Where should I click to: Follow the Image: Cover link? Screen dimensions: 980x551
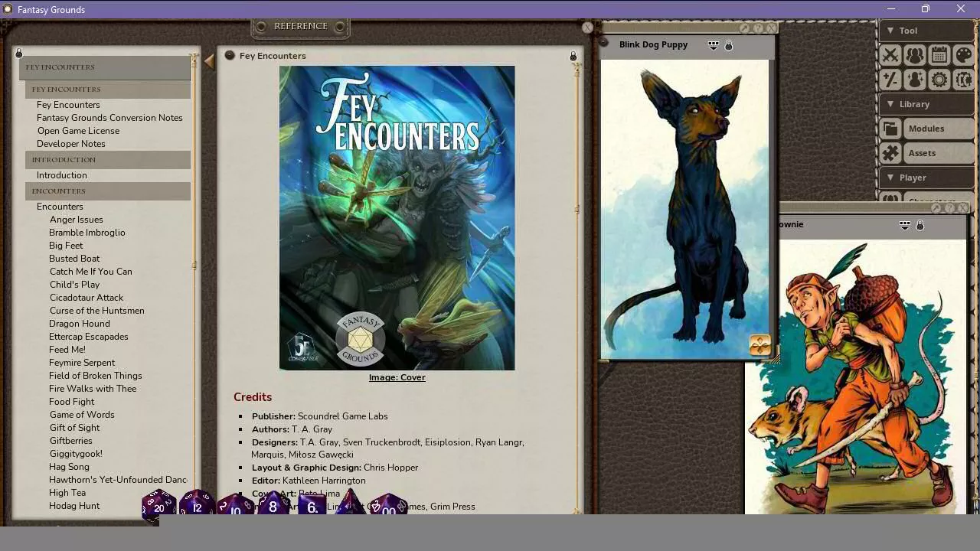397,377
